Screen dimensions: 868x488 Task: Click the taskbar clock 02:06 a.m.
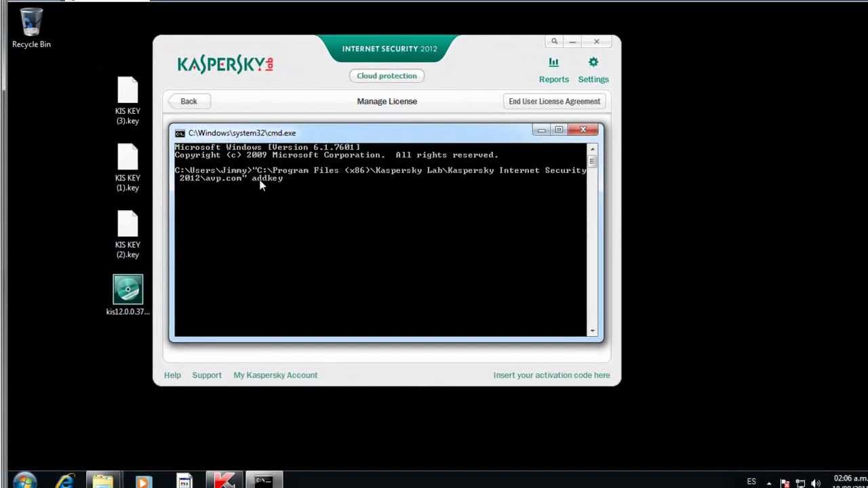tap(850, 479)
